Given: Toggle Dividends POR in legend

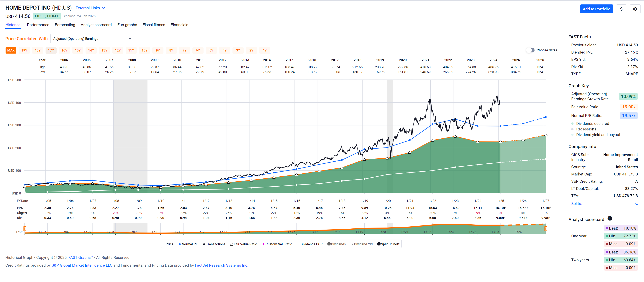Looking at the screenshot, I should [311, 244].
